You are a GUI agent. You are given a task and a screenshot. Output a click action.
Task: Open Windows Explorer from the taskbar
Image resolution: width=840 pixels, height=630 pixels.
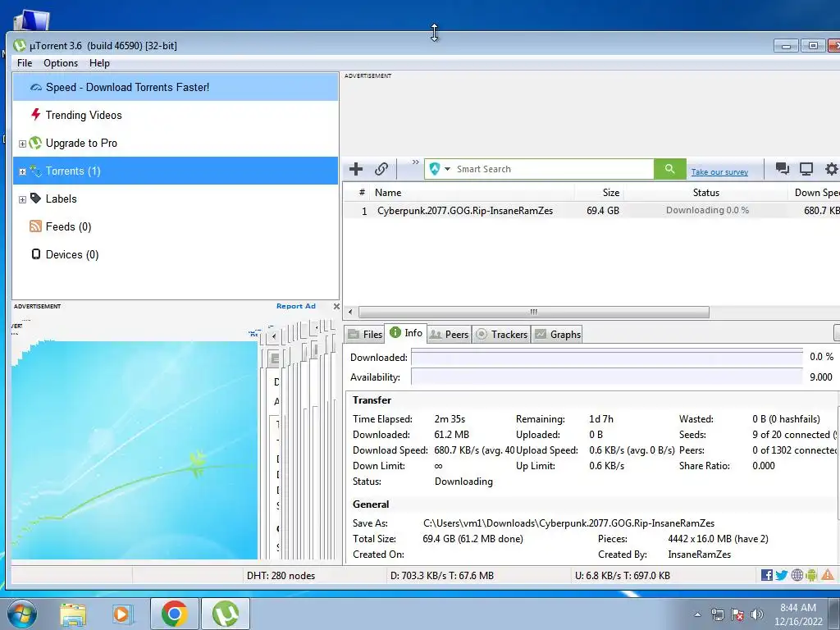(73, 614)
